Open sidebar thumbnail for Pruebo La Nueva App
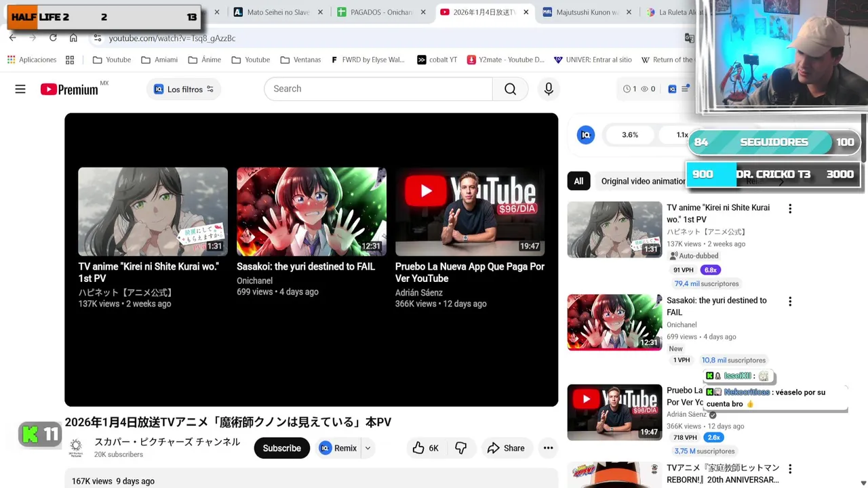 point(614,412)
